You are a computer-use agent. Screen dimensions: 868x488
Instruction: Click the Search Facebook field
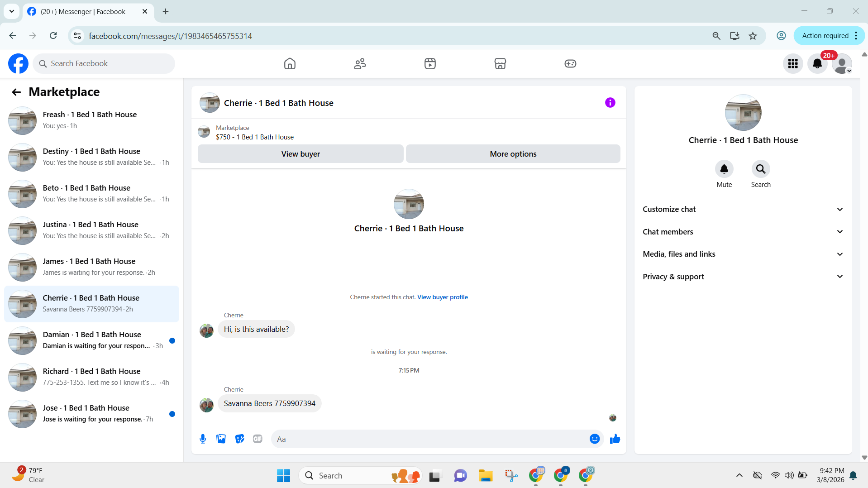[x=104, y=63]
